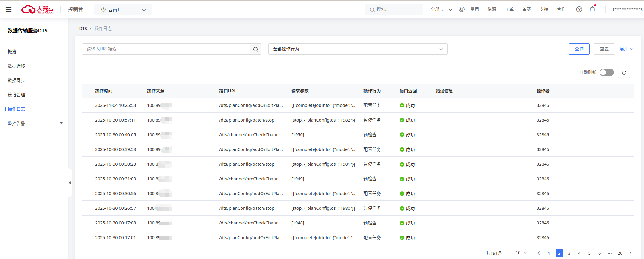Enable the auto refresh switch
This screenshot has height=259, width=644.
click(x=606, y=72)
